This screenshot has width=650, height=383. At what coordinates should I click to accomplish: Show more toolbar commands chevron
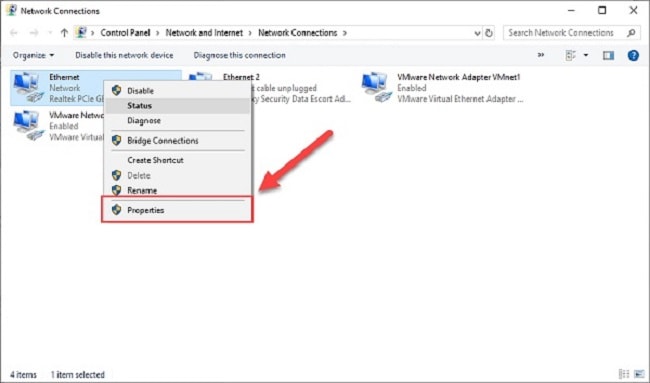tap(541, 55)
